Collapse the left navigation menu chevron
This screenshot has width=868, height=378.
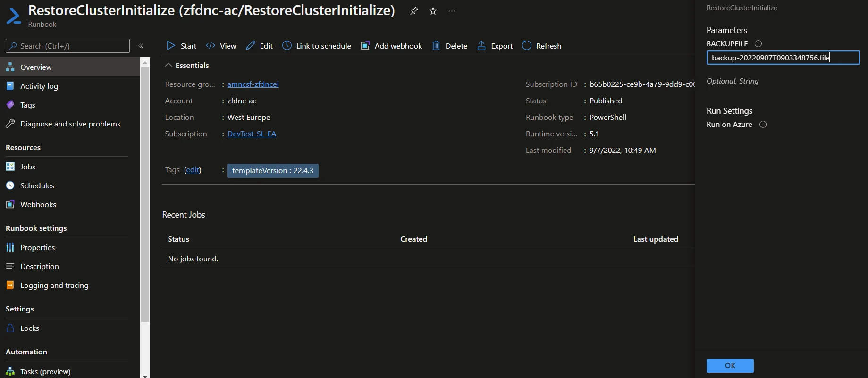pos(141,46)
